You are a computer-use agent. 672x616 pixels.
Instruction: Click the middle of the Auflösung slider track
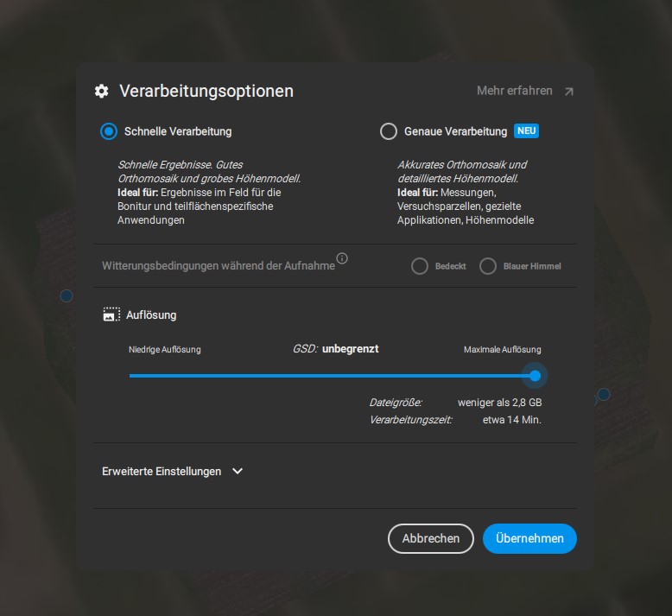pyautogui.click(x=333, y=376)
